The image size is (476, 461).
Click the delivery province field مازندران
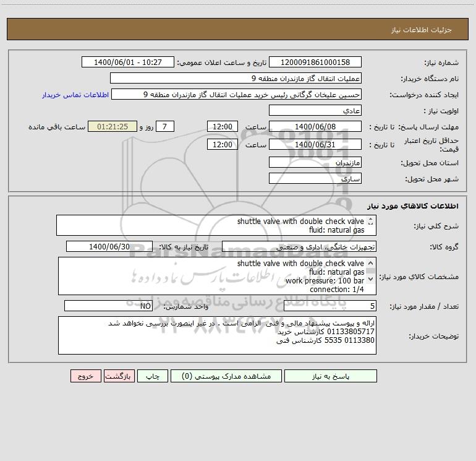315,163
